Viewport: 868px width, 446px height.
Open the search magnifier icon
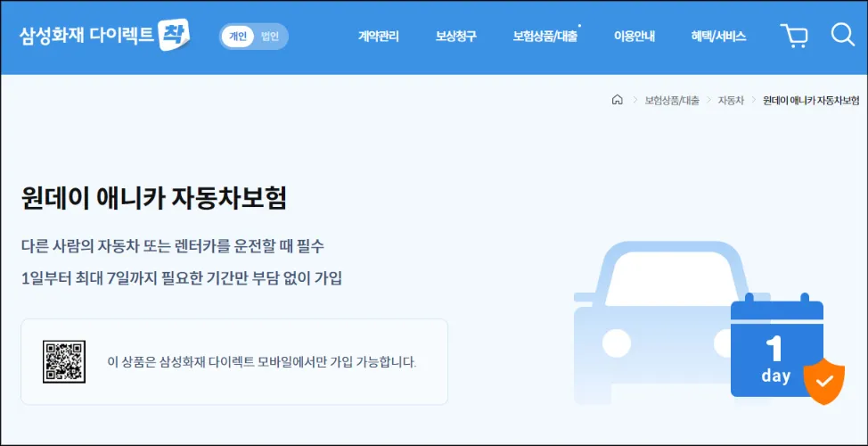842,35
